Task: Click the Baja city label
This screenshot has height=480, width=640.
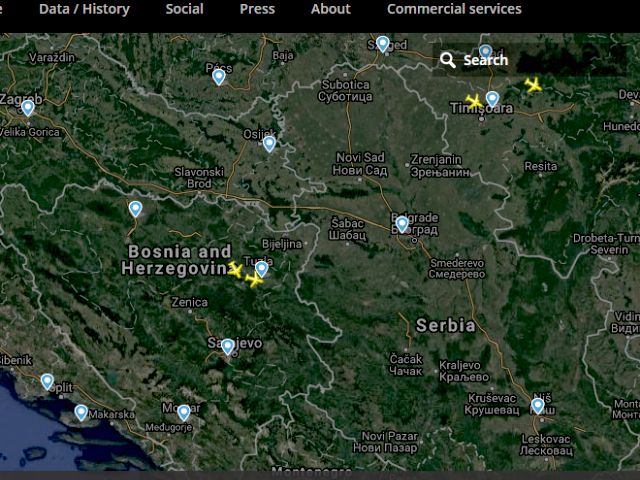Action: pos(283,56)
